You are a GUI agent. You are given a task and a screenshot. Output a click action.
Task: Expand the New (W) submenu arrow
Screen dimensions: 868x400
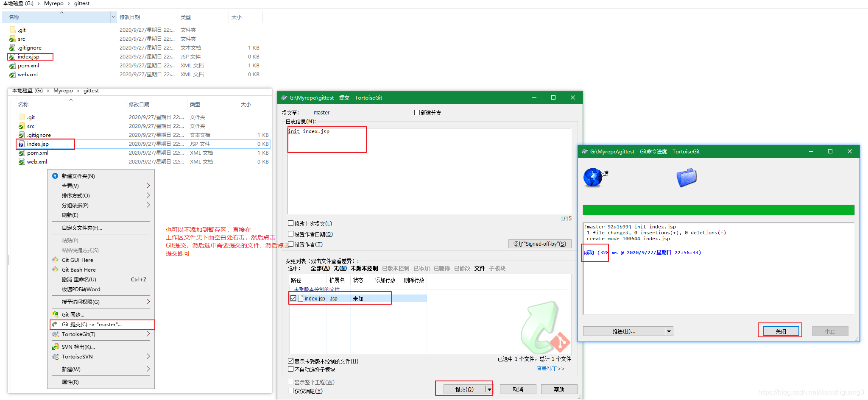[x=148, y=369]
